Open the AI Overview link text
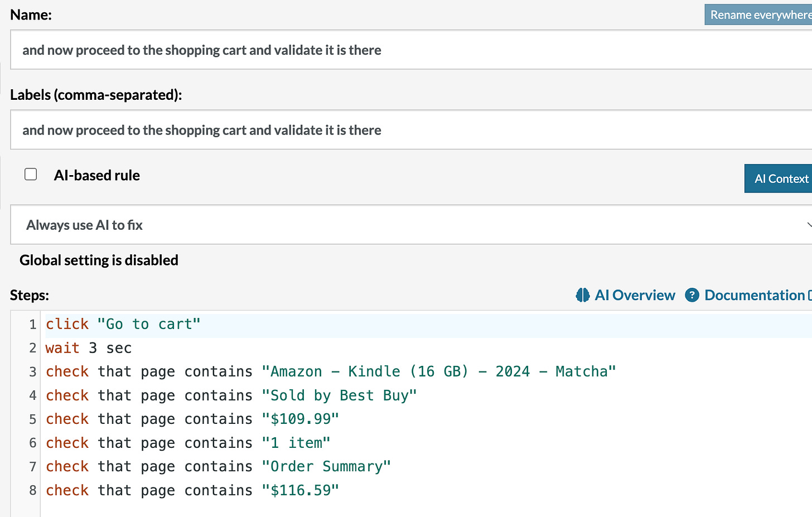Viewport: 812px width, 517px height. pos(635,295)
